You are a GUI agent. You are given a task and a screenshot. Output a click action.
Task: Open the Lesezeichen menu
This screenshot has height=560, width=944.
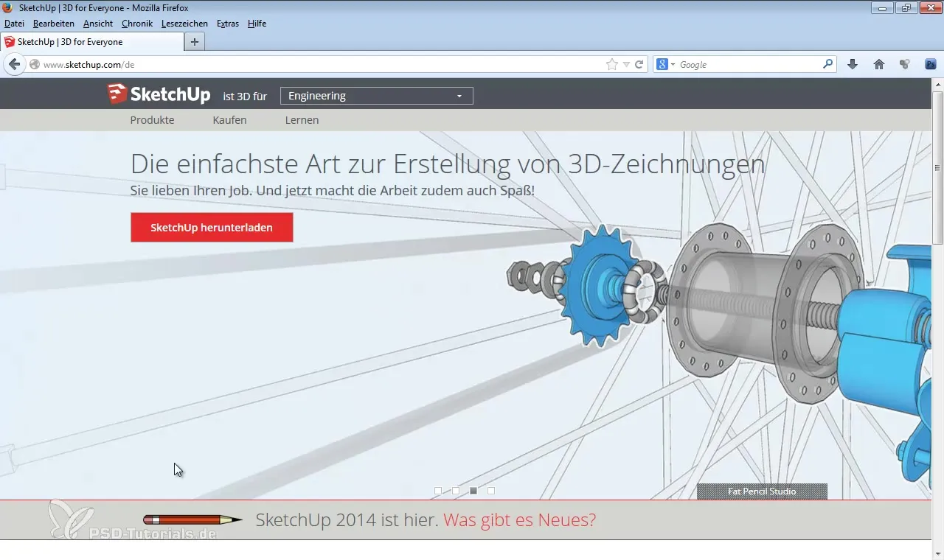tap(184, 24)
